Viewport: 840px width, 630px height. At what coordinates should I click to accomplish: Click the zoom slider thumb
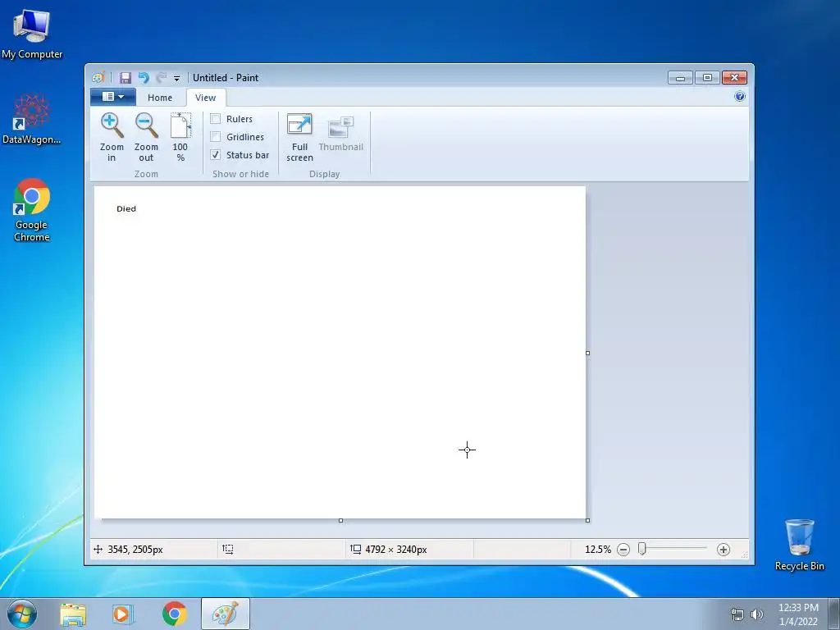click(x=641, y=549)
